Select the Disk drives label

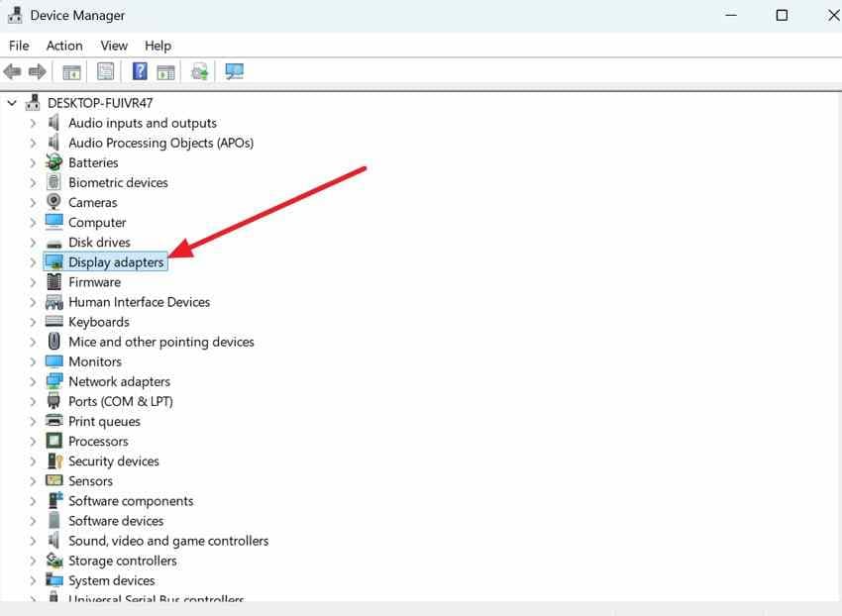pos(99,243)
